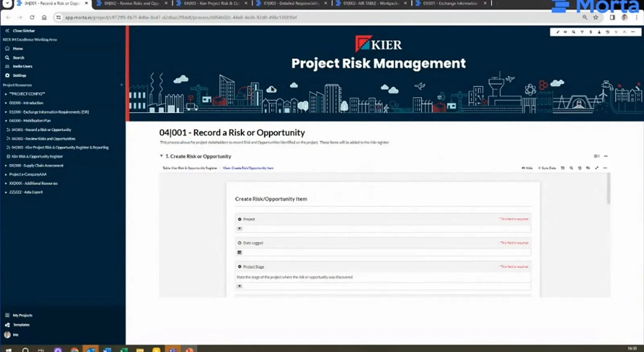The height and width of the screenshot is (352, 644).
Task: Open the Project field dropdown arrow
Action: click(239, 228)
